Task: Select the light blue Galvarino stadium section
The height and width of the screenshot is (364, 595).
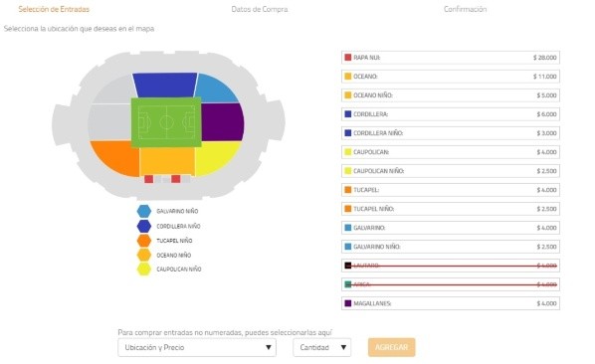Action: 216,90
